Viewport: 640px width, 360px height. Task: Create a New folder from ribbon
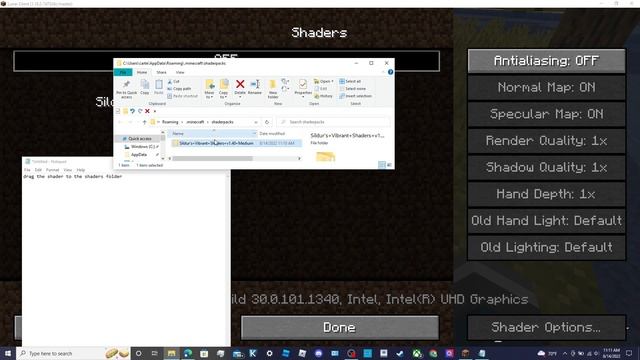tap(273, 89)
